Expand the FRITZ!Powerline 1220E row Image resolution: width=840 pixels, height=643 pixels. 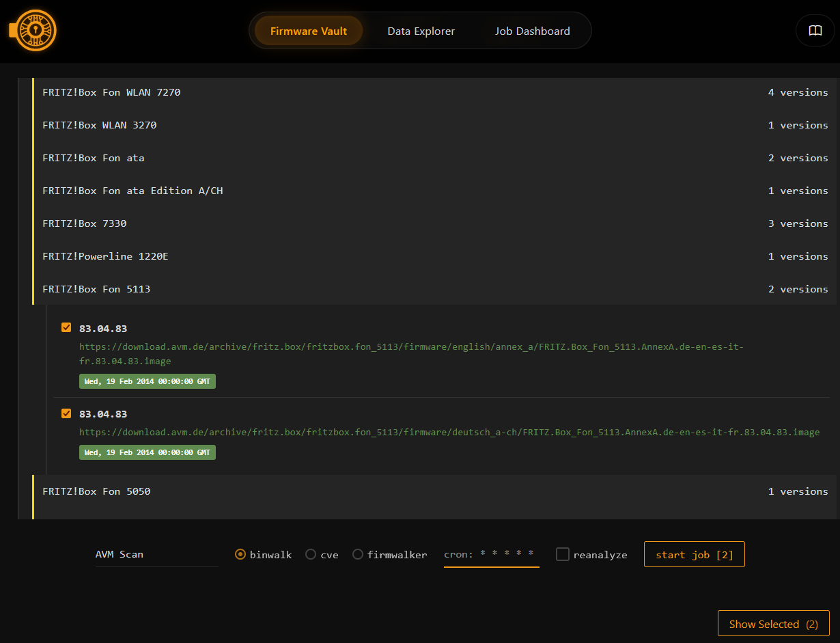[x=434, y=256]
